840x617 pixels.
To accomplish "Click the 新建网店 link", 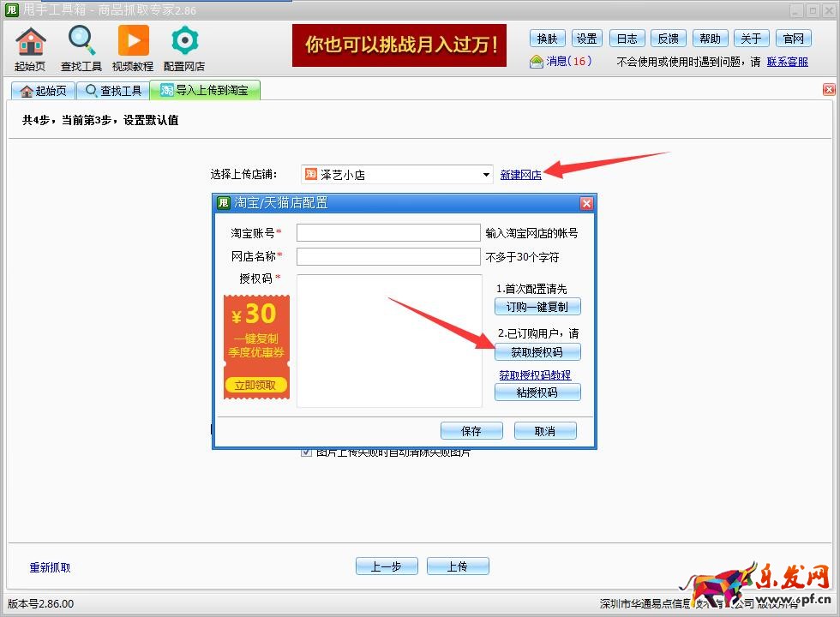I will tap(520, 175).
